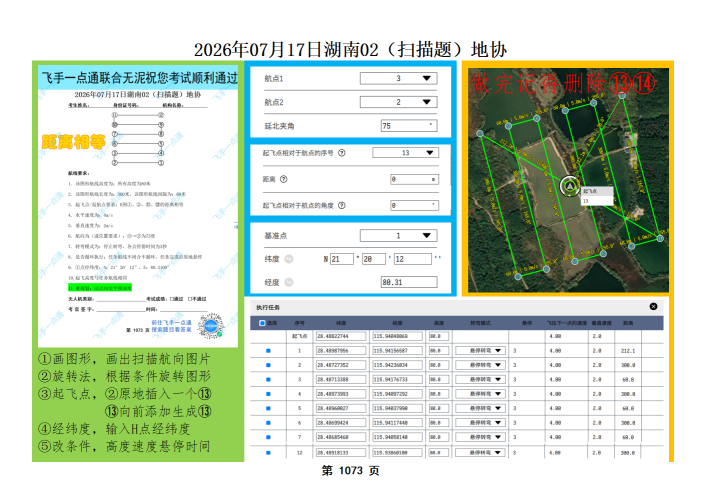The height and width of the screenshot is (496, 701).
Task: Open the 悬停转弯 turn mode dropdown in row 1
Action: (481, 351)
